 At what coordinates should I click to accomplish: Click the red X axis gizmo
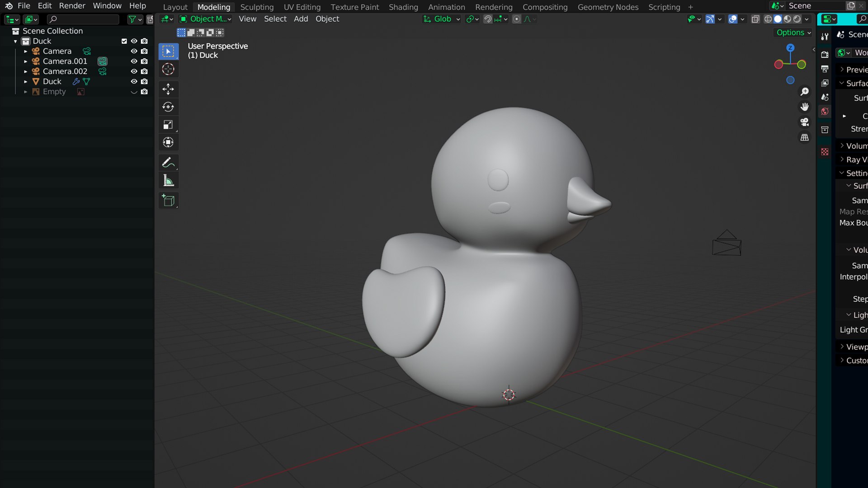[778, 65]
